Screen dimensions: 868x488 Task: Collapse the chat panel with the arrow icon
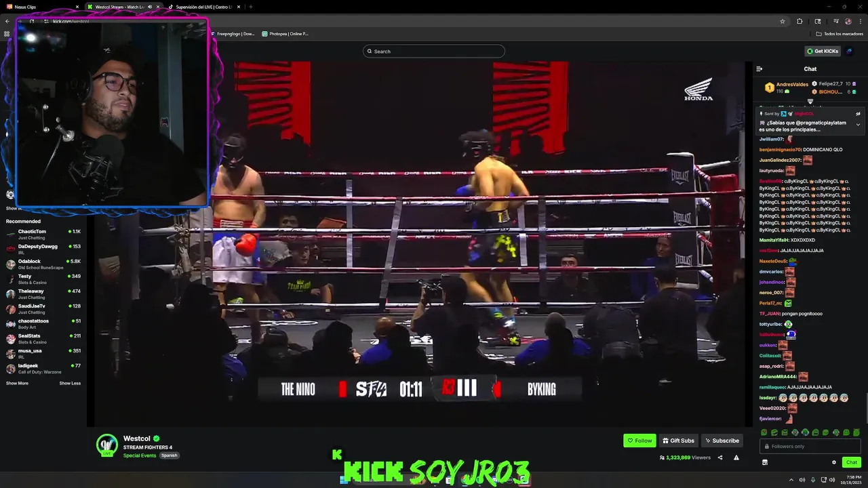tap(759, 68)
